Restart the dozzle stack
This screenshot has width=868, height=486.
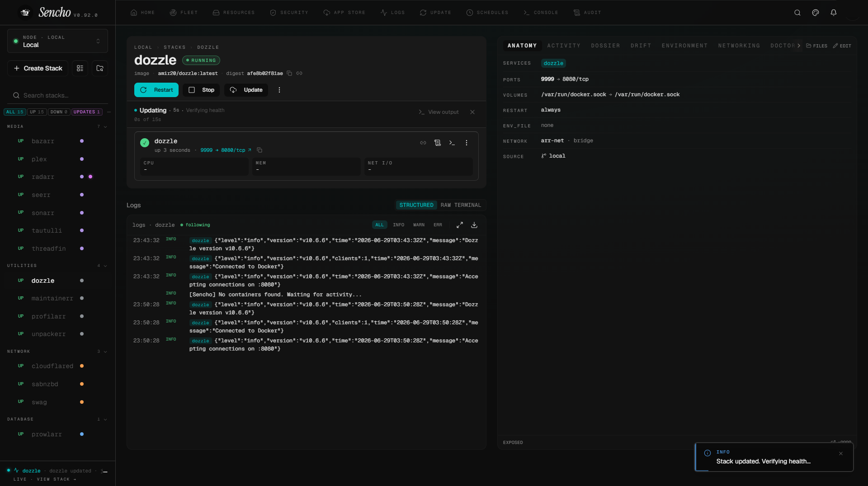coord(156,90)
